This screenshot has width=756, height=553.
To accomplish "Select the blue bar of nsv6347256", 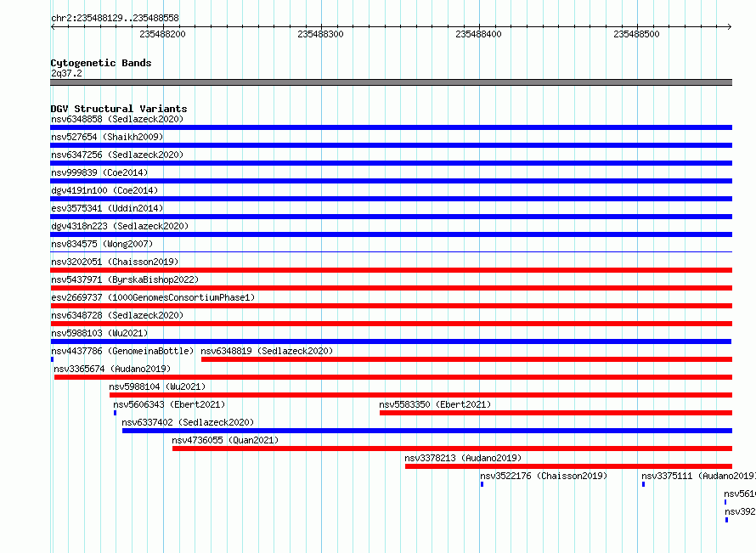I will [x=391, y=163].
